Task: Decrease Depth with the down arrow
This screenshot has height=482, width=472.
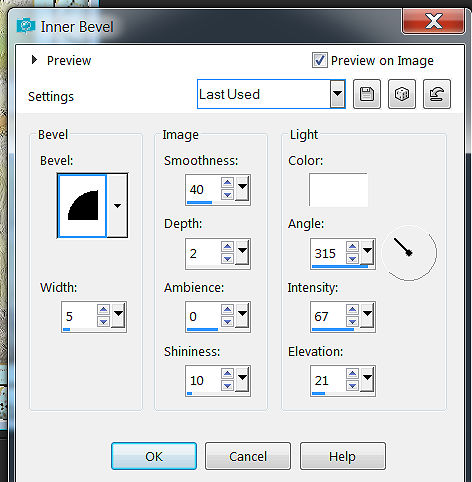Action: (227, 258)
